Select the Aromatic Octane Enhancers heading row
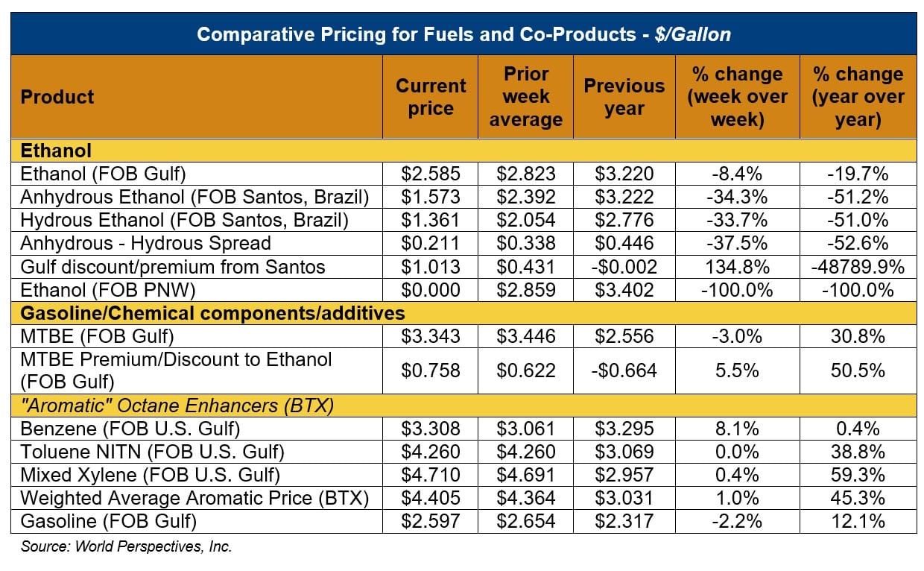The height and width of the screenshot is (571, 924). 176,406
